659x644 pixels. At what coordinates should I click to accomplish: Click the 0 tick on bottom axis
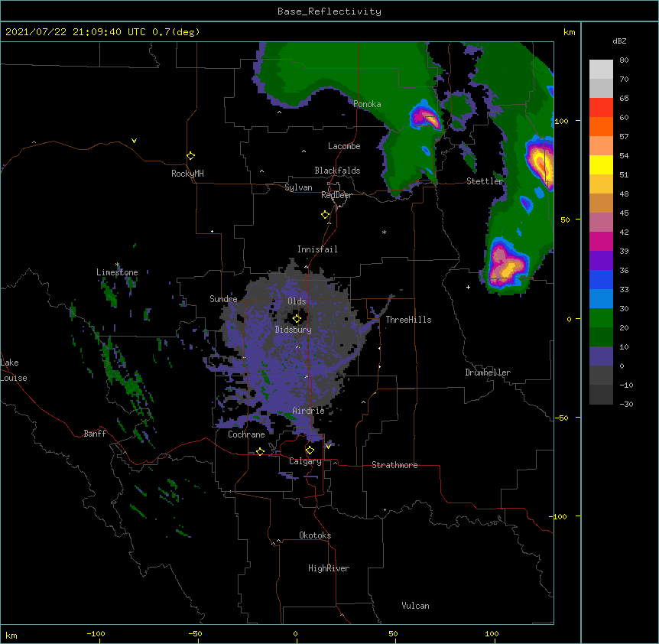click(295, 633)
